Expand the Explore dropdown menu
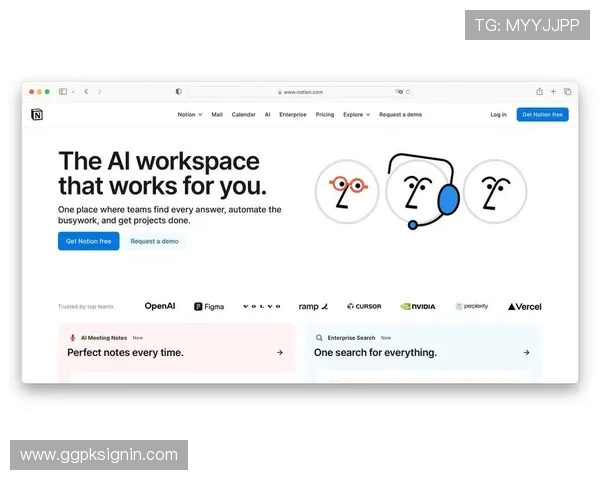This screenshot has width=600, height=480. [x=356, y=115]
